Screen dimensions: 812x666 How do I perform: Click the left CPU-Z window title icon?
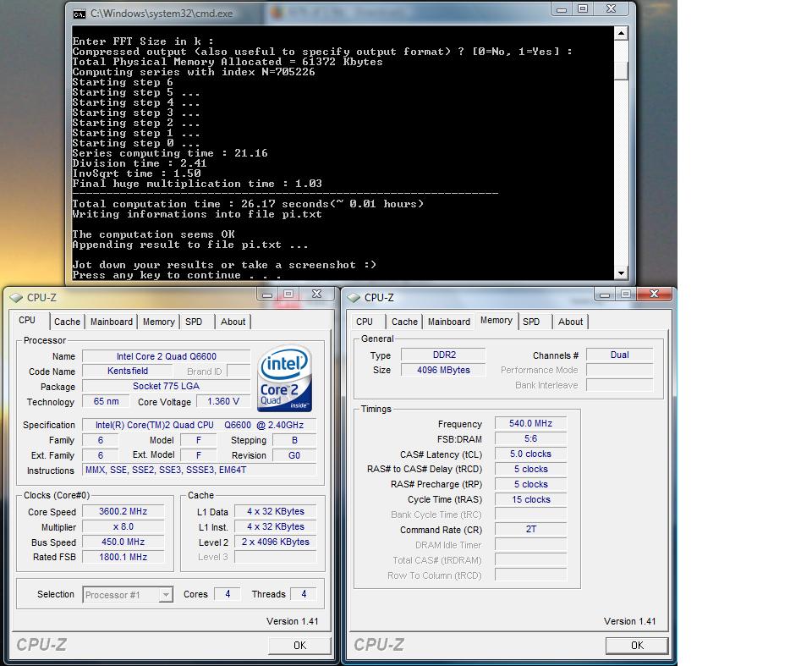[x=17, y=298]
